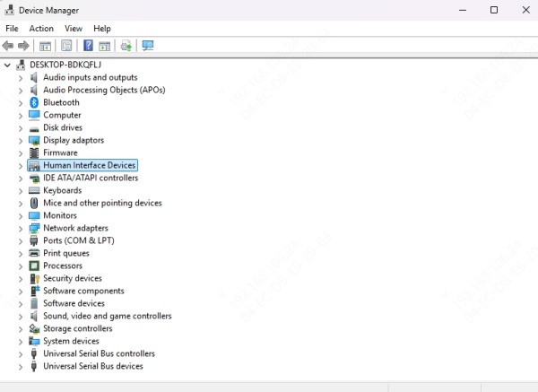Open the File menu
The image size is (538, 392).
coord(12,29)
